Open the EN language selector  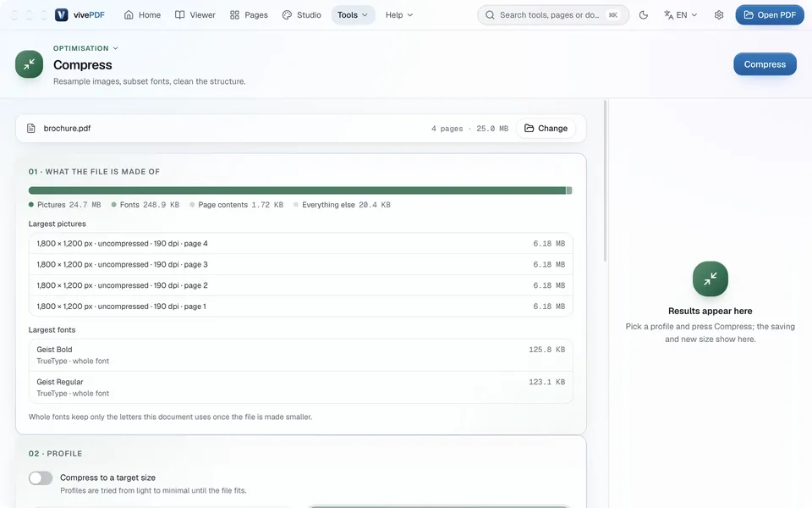680,15
